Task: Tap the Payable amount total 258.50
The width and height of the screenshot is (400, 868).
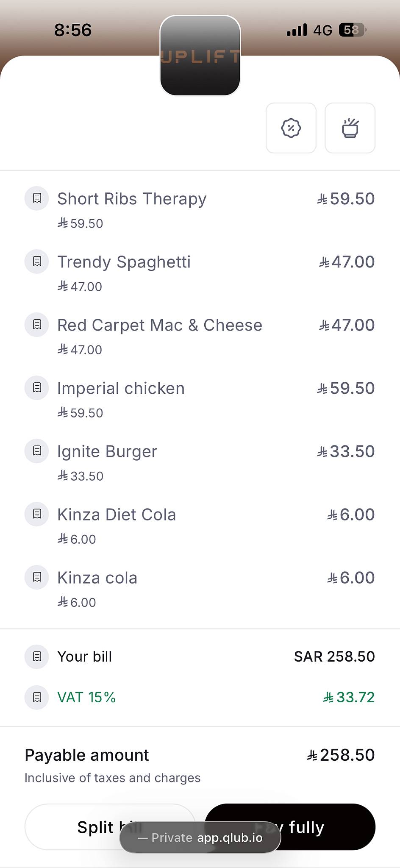Action: tap(341, 755)
